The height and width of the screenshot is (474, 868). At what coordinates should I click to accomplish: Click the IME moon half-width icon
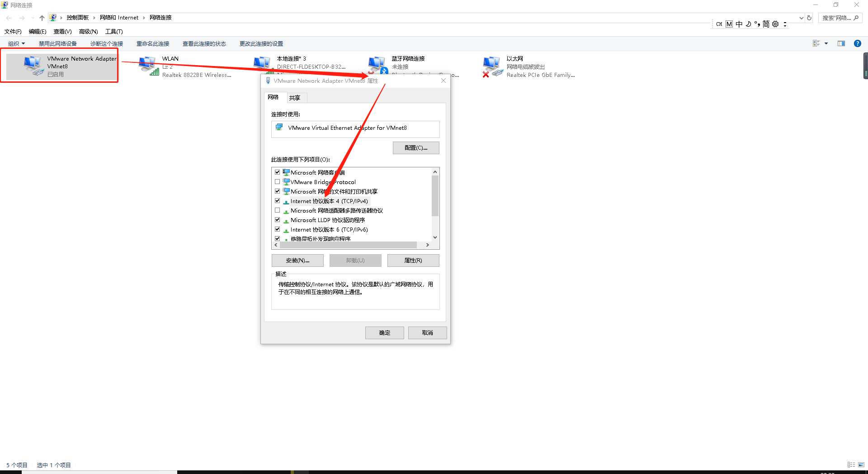748,24
